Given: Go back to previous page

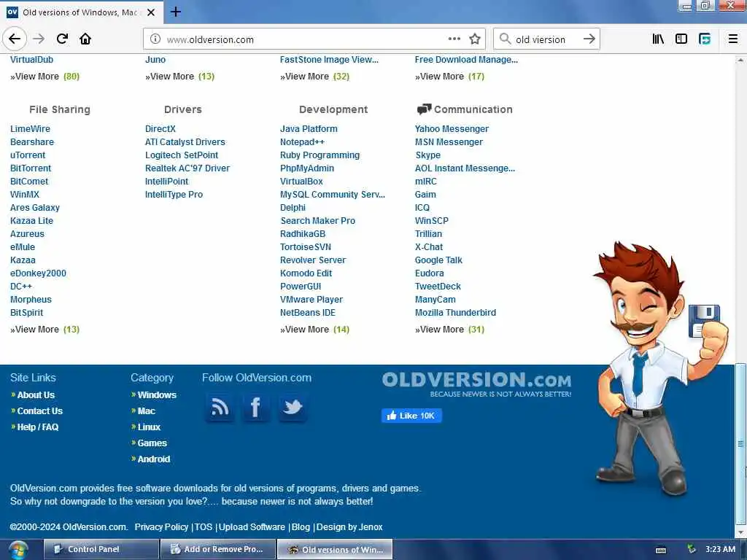Looking at the screenshot, I should point(15,39).
